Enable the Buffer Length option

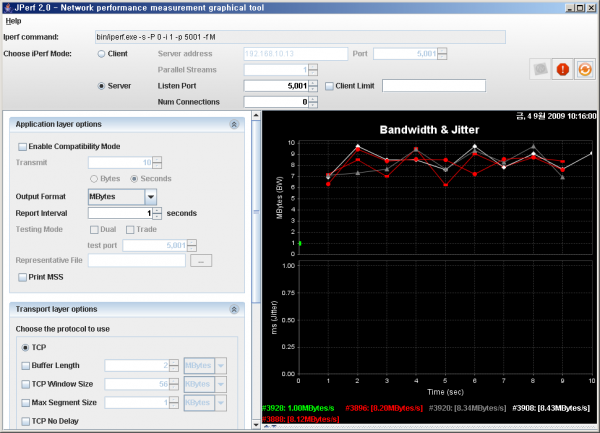(x=25, y=366)
